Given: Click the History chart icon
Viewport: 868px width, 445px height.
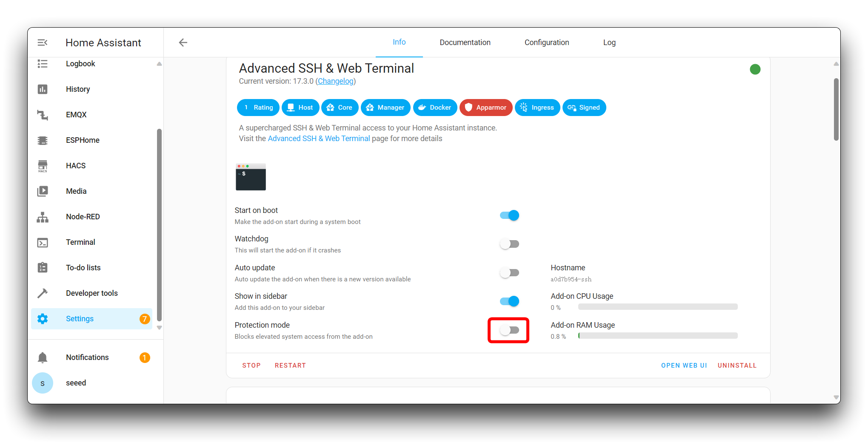Looking at the screenshot, I should point(43,89).
